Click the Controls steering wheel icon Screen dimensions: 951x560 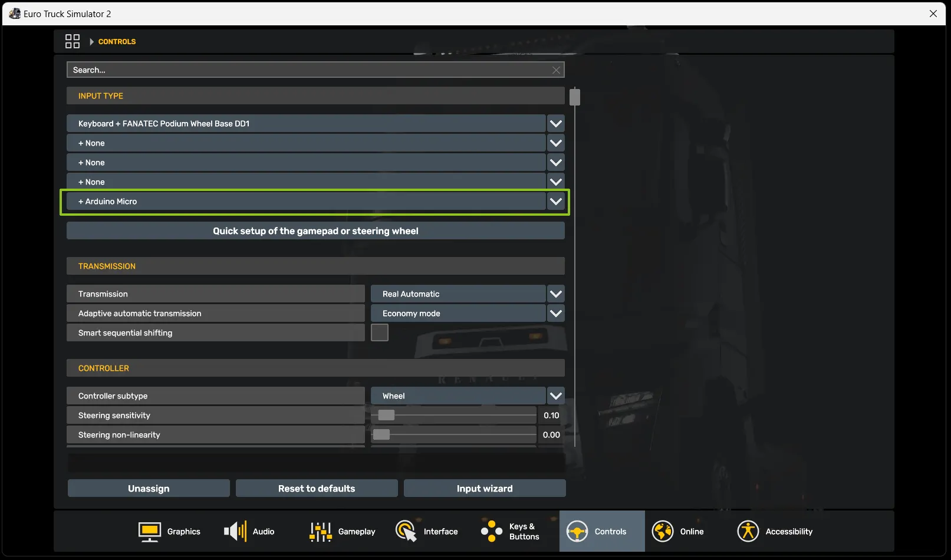(x=577, y=532)
